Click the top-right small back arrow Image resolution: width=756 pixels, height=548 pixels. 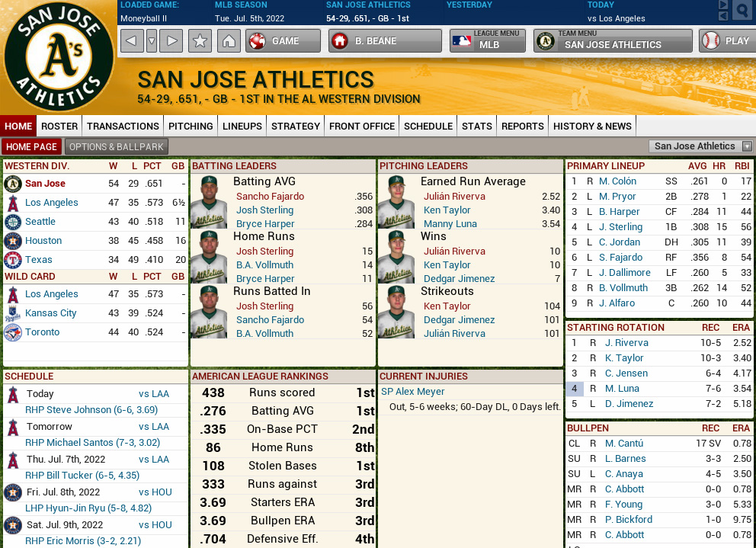coord(722,16)
